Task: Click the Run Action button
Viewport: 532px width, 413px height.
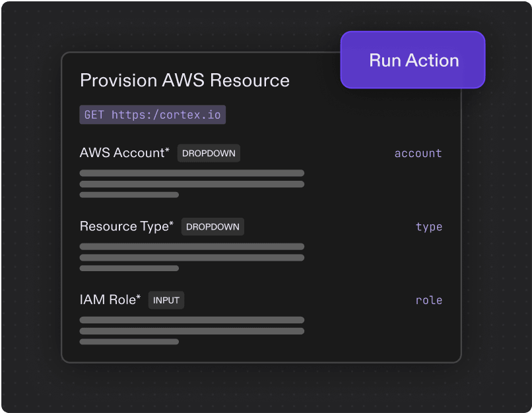Action: pyautogui.click(x=413, y=59)
